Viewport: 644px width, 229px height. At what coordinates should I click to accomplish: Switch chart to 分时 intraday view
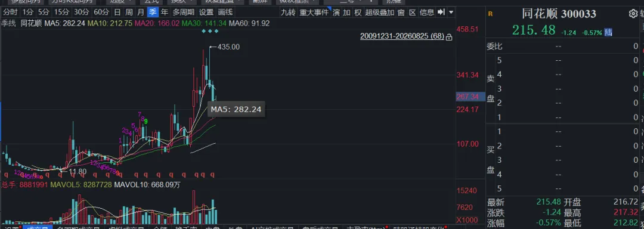coord(10,12)
